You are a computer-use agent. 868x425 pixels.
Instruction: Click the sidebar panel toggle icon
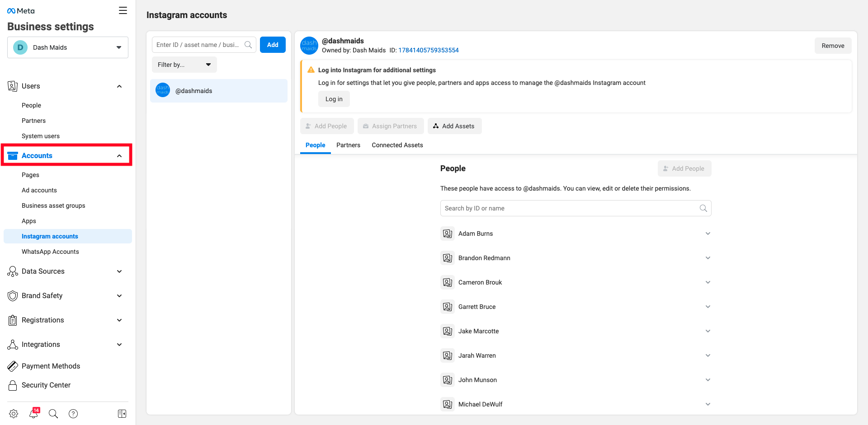(122, 414)
